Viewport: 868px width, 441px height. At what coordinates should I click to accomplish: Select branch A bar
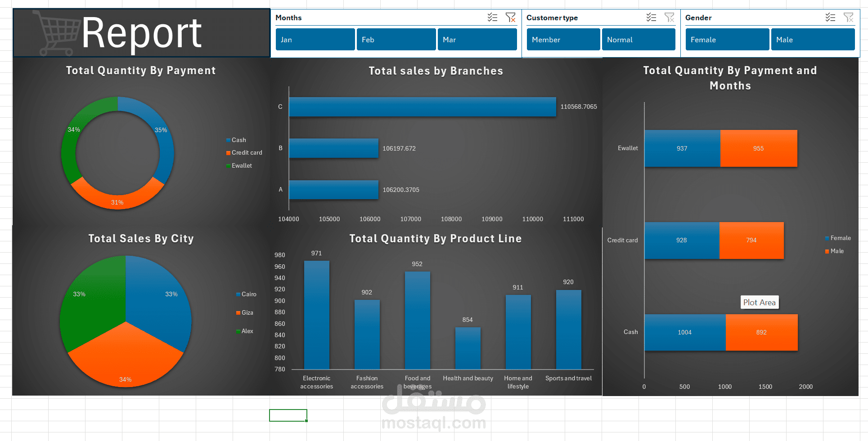(334, 190)
